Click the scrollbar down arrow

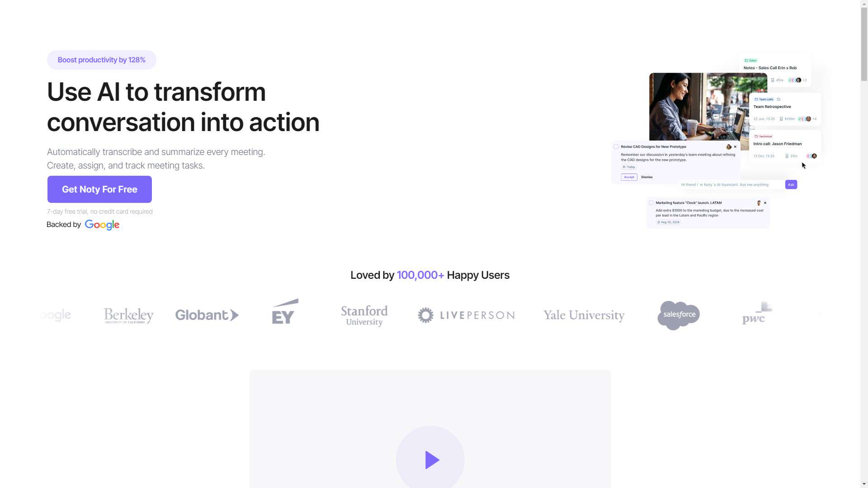coord(864,485)
